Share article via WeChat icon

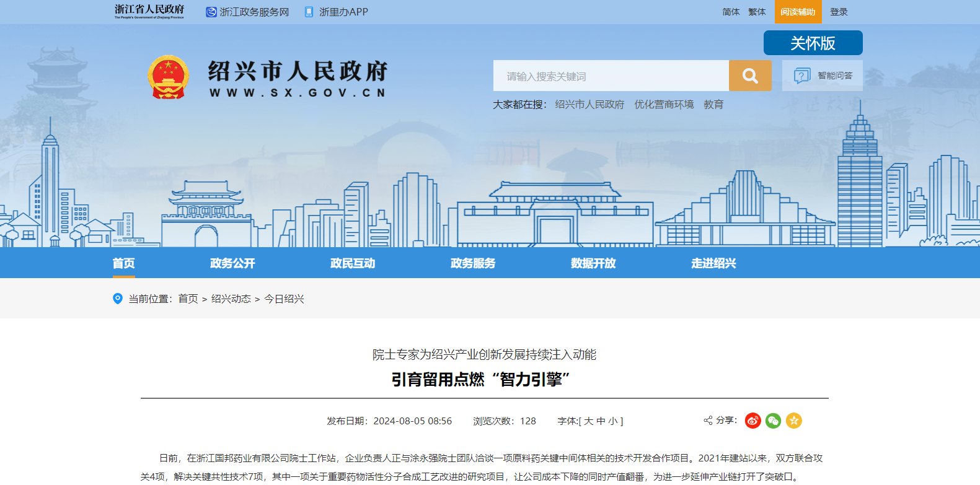click(773, 421)
